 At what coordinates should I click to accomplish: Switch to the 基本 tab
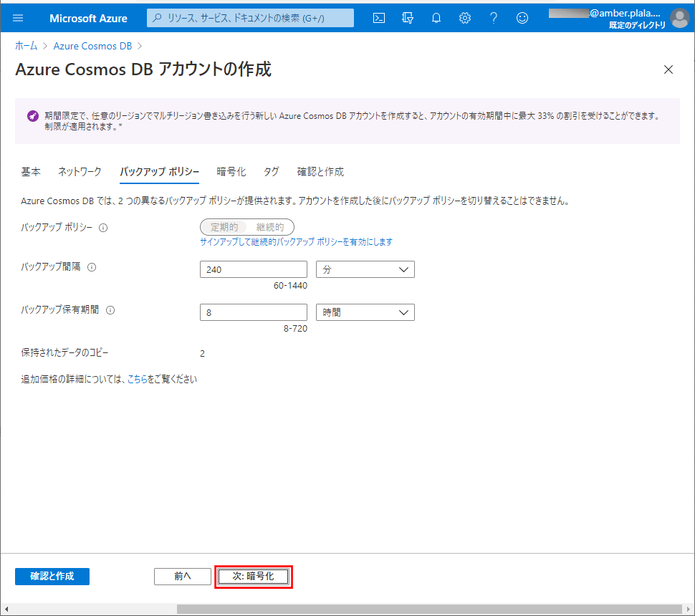[31, 172]
